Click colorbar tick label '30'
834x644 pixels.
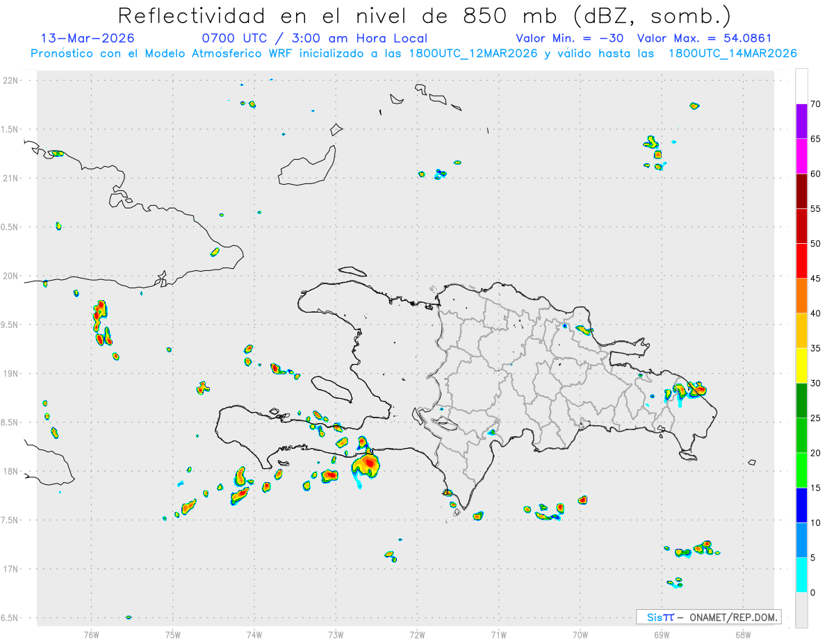[815, 383]
